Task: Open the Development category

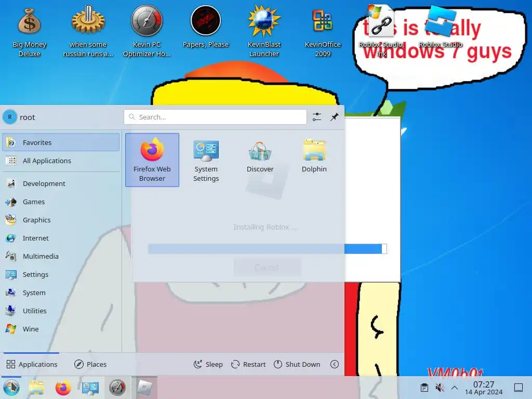Action: [61, 183]
